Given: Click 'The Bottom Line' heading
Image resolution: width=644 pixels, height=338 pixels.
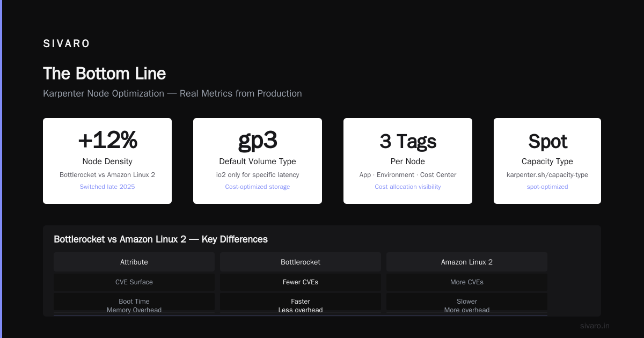Looking at the screenshot, I should tap(104, 74).
